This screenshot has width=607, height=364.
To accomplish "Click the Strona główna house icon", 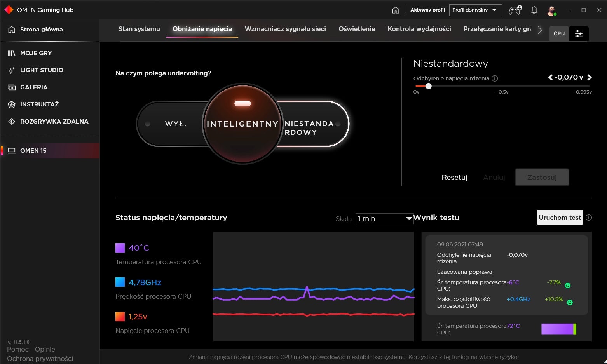I will pos(12,30).
